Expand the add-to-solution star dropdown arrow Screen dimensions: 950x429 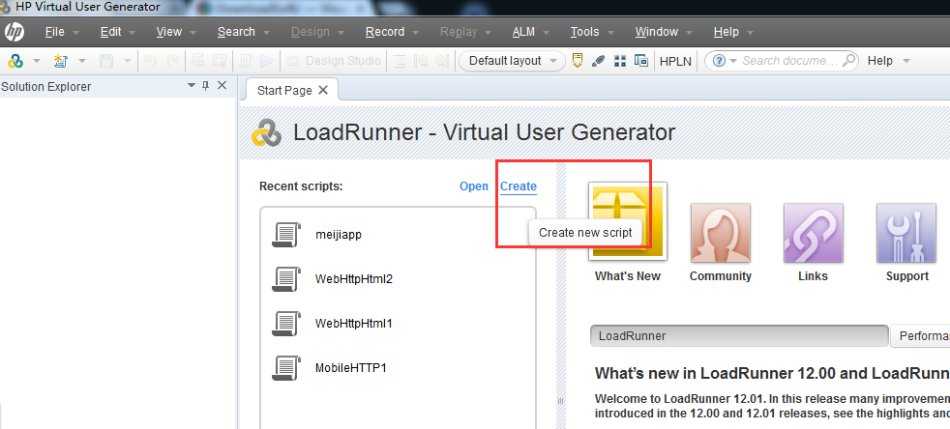82,61
